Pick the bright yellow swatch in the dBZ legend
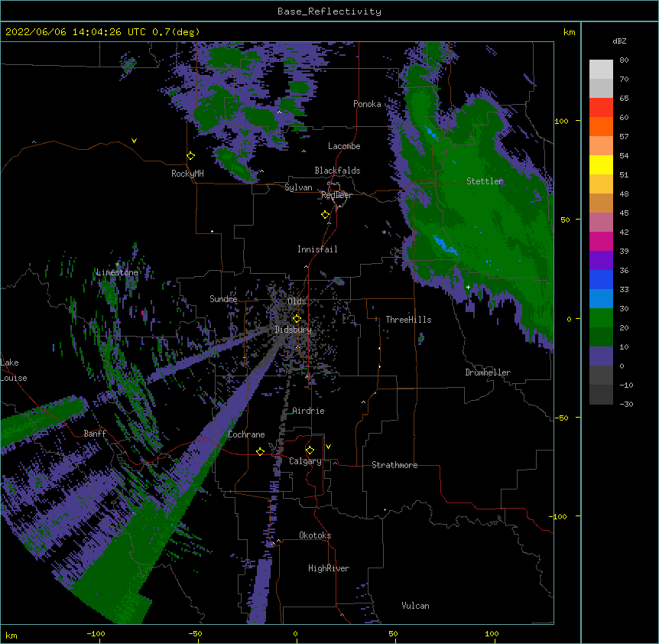Image resolution: width=659 pixels, height=644 pixels. (601, 164)
